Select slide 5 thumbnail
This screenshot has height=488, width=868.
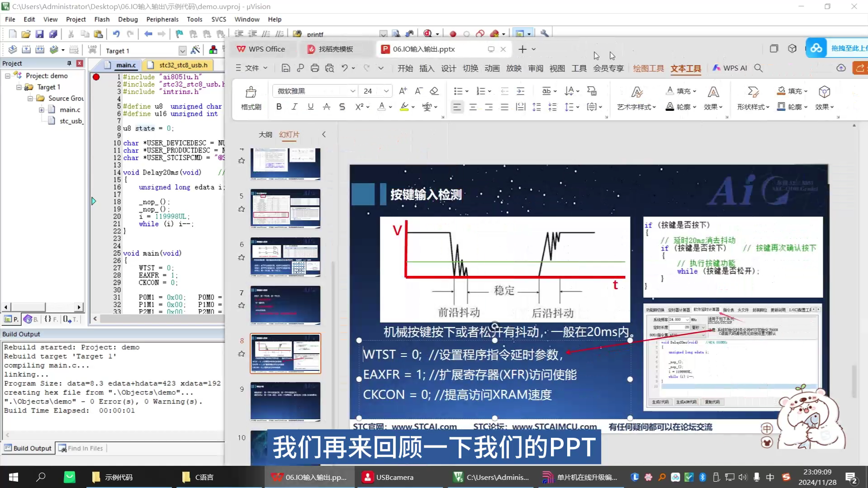pos(285,208)
